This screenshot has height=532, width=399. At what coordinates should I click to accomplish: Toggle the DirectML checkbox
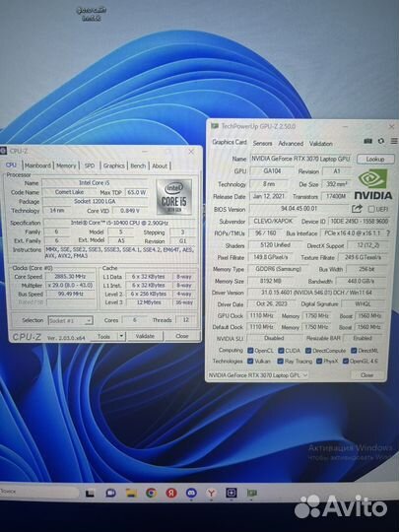click(354, 351)
